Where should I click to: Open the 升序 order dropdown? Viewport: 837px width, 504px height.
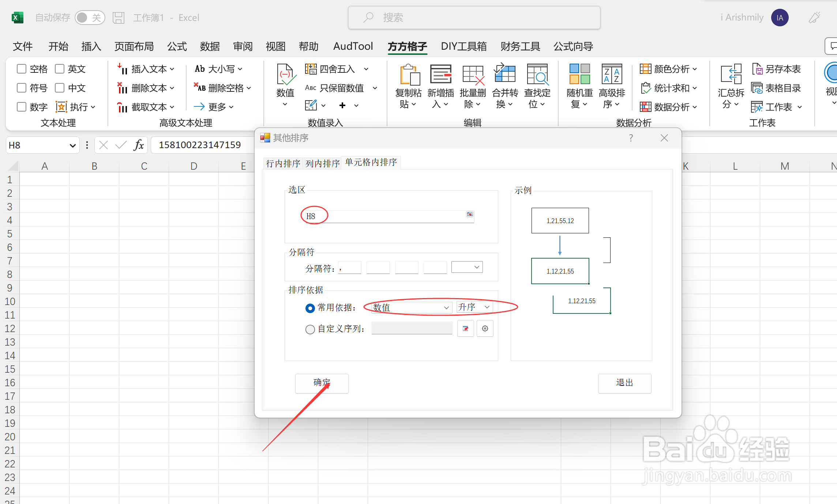(487, 307)
